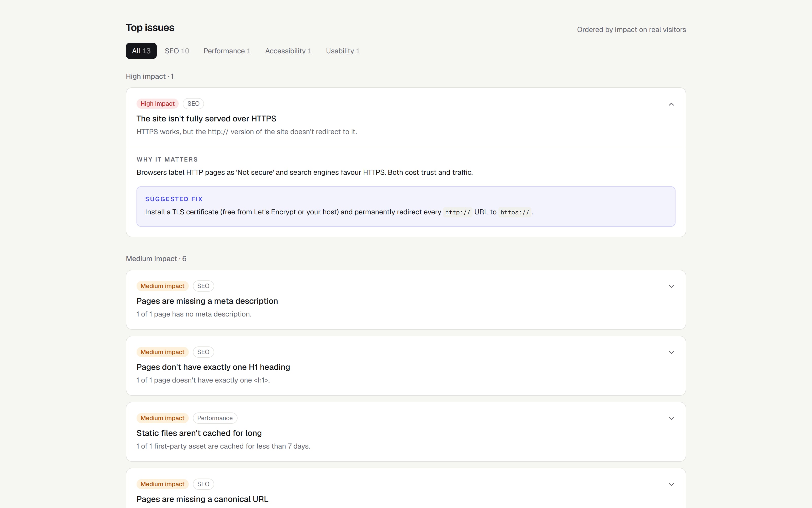Click Medium impact badge on canonical URL card

162,484
